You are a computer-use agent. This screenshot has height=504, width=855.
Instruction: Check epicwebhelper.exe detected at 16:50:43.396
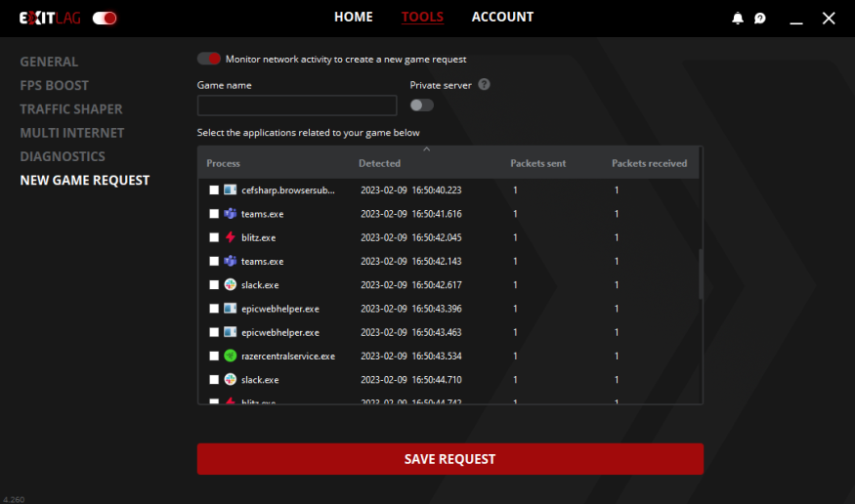pyautogui.click(x=214, y=309)
